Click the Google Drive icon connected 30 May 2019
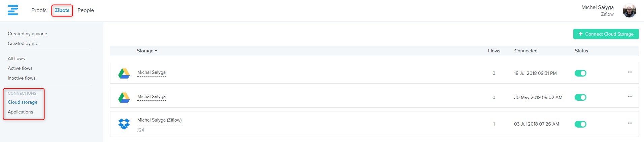This screenshot has width=644, height=142. click(x=124, y=97)
